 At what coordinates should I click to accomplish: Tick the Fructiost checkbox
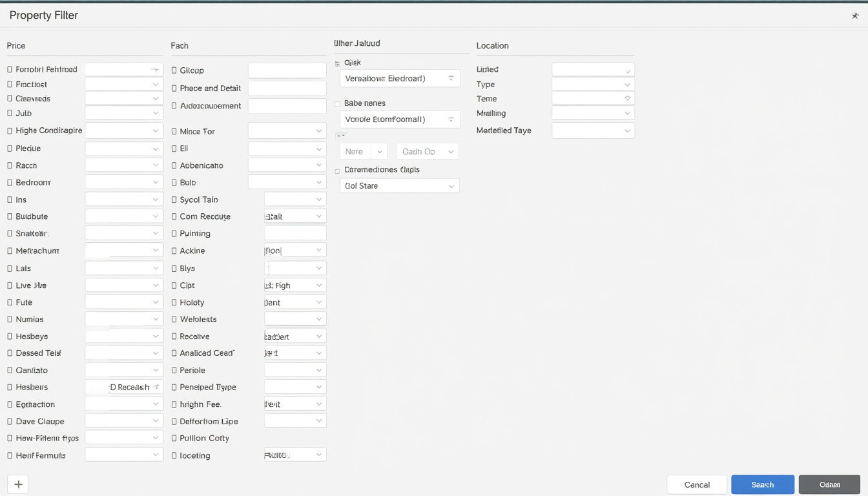click(10, 85)
